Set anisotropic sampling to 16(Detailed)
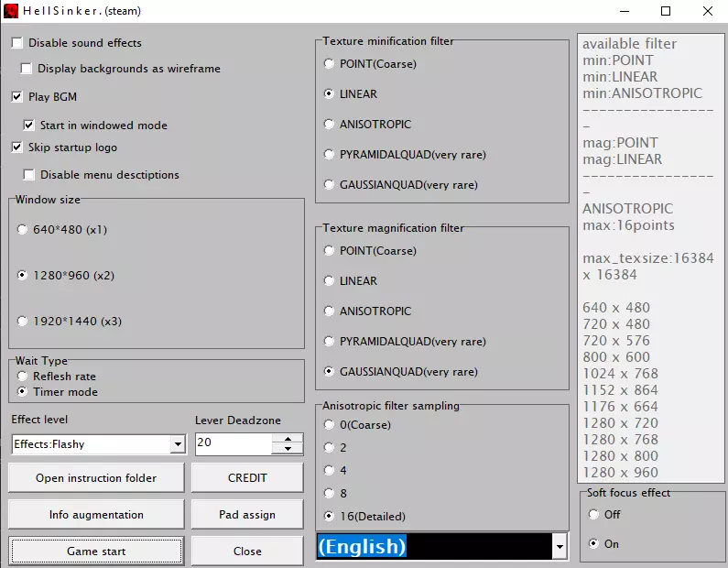The image size is (728, 568). coord(329,516)
